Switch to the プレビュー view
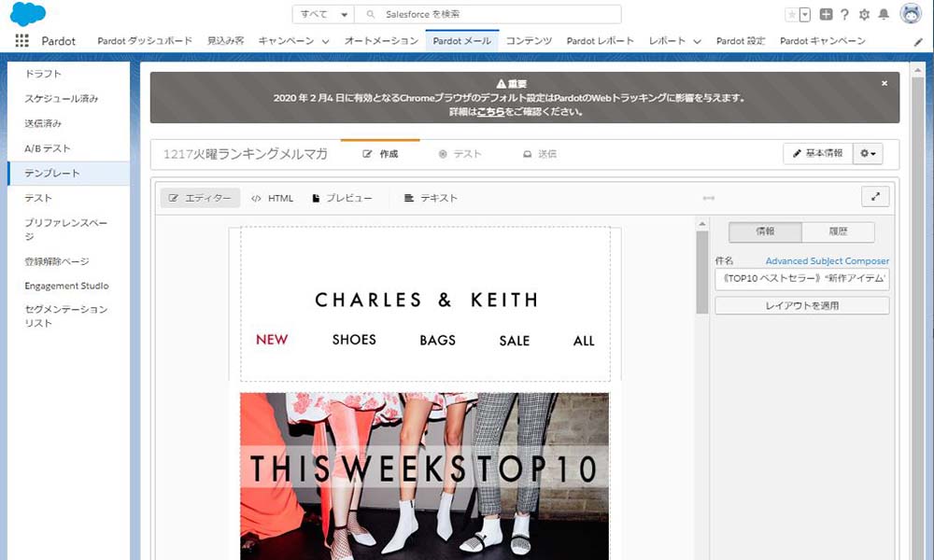Screen dimensions: 934x560 coord(342,198)
